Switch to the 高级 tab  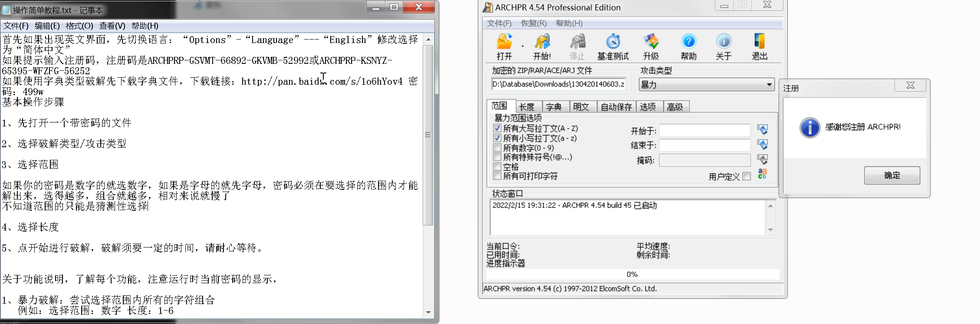coord(675,107)
